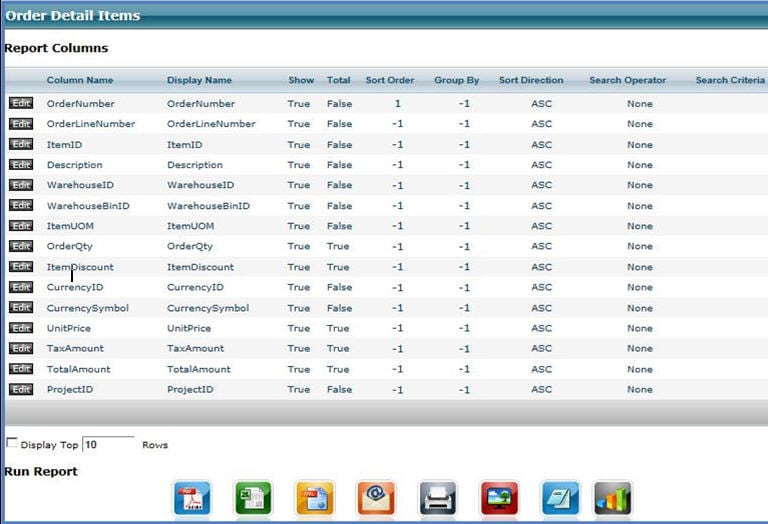The image size is (768, 524).
Task: Edit the Description row
Action: pos(21,165)
